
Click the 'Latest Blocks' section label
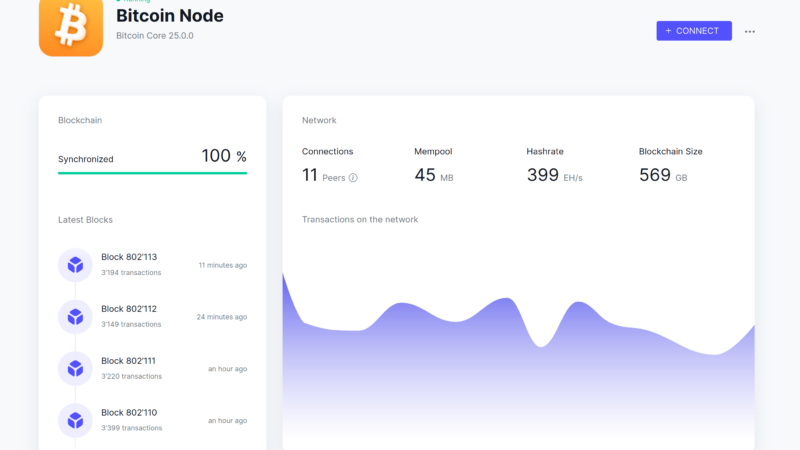[x=85, y=220]
